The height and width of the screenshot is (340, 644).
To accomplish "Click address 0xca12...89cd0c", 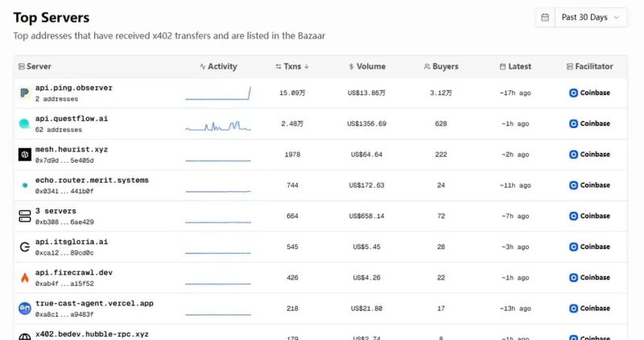I will 64,253.
